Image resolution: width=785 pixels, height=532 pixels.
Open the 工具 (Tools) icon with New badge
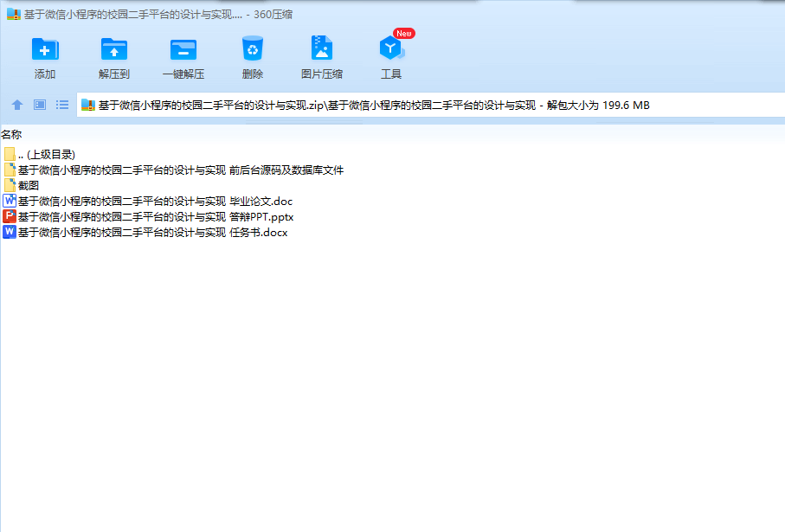(x=391, y=48)
